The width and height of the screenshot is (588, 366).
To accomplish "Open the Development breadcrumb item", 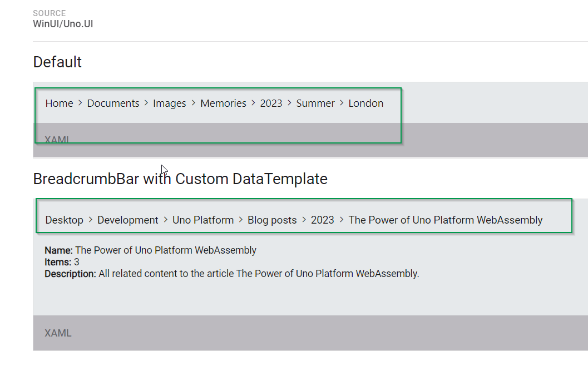I will [x=128, y=220].
